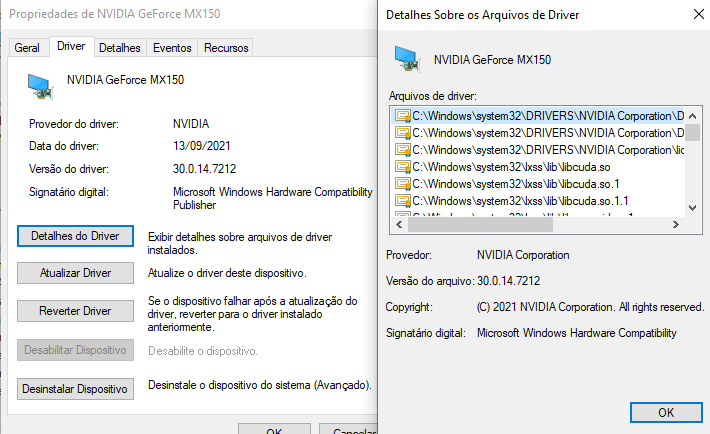Click the display adapter icon in Propriedades window

click(x=40, y=87)
